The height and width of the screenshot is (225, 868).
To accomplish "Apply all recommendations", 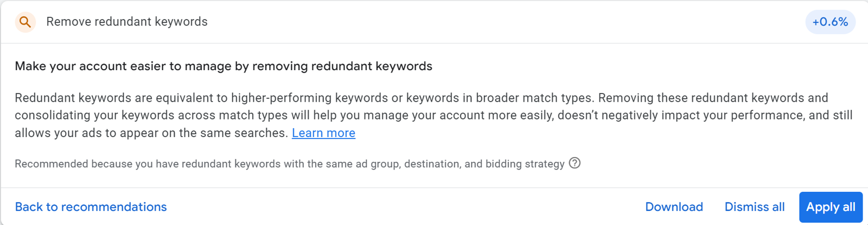I will [x=830, y=207].
